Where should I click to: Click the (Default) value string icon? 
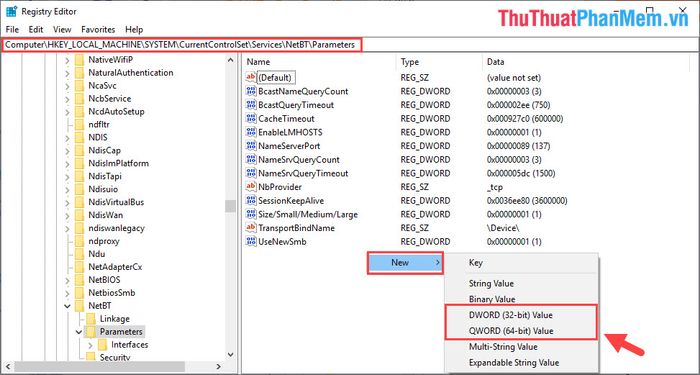tap(251, 78)
